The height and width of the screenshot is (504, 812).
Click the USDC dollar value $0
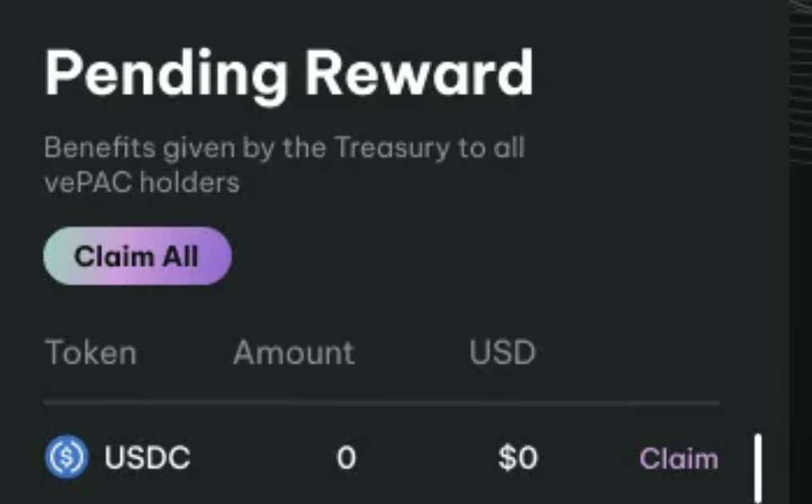coord(517,458)
